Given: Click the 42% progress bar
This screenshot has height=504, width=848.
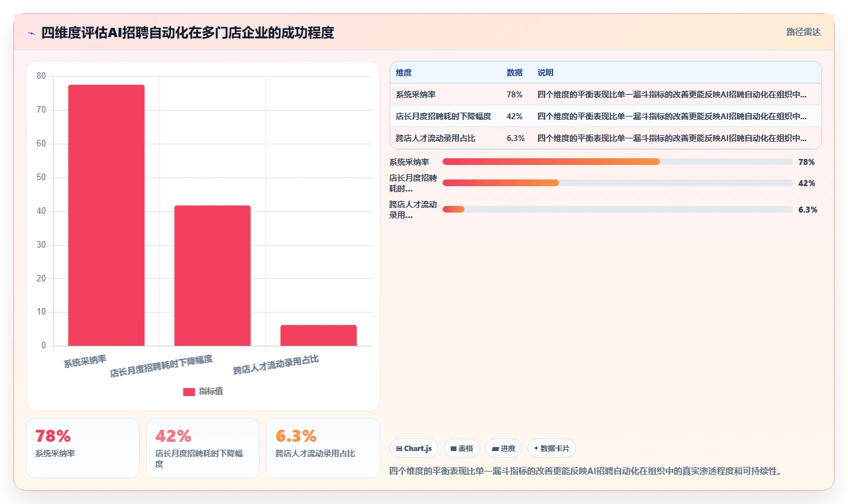Looking at the screenshot, I should (x=617, y=183).
